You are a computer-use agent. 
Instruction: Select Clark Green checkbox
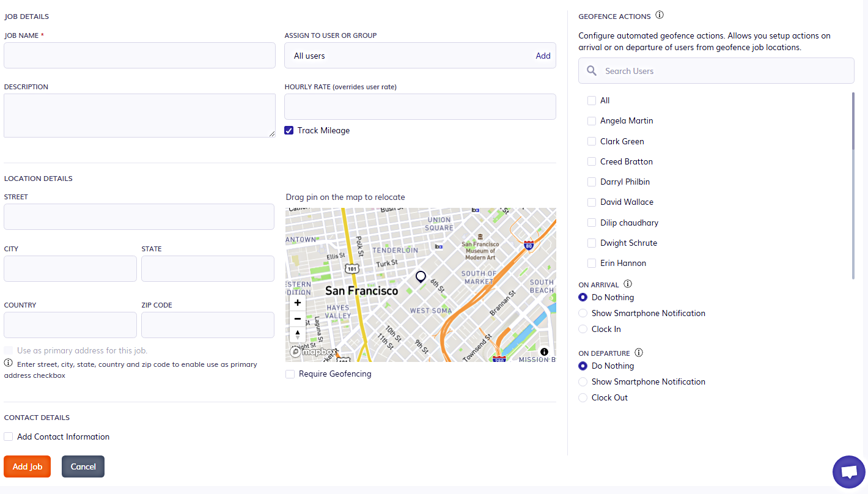tap(592, 141)
